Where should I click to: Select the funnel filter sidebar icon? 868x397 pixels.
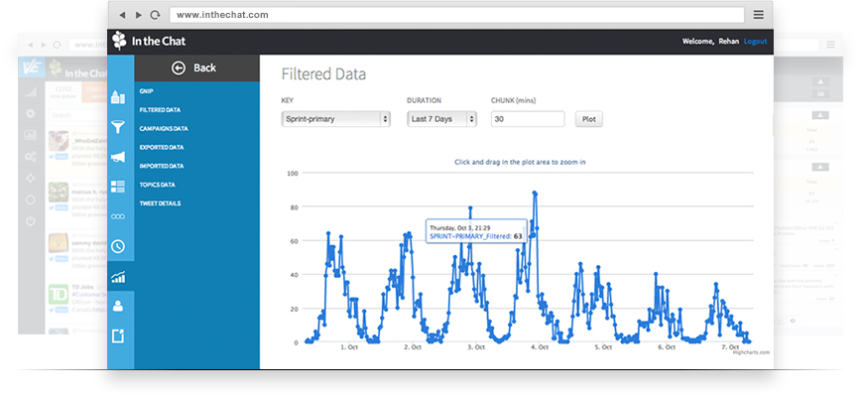pos(118,127)
